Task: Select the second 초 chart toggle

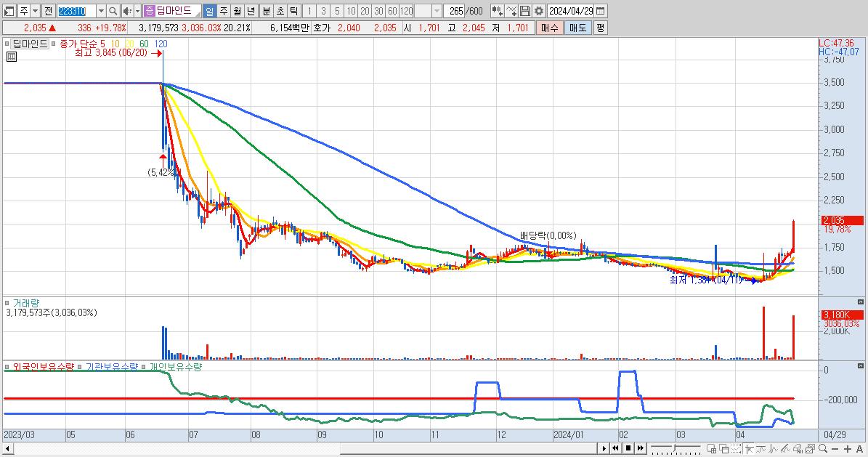Action: pyautogui.click(x=280, y=11)
